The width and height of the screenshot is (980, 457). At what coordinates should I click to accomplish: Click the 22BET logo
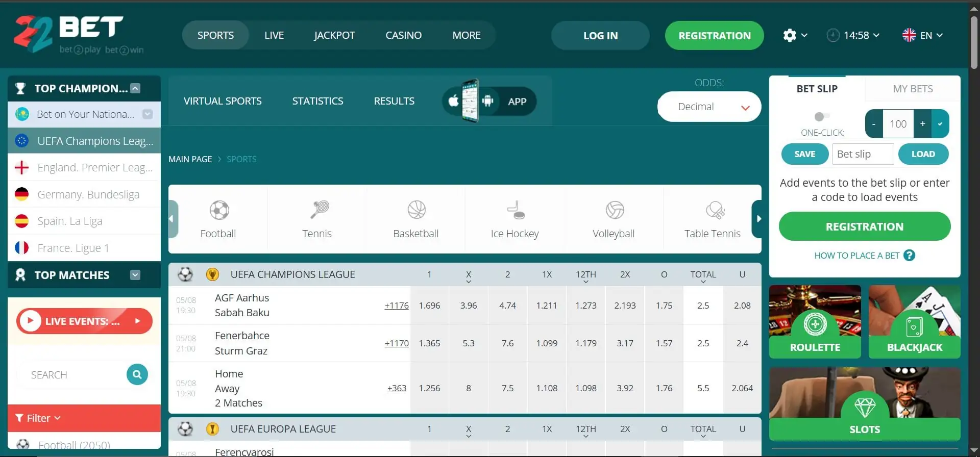[x=78, y=34]
